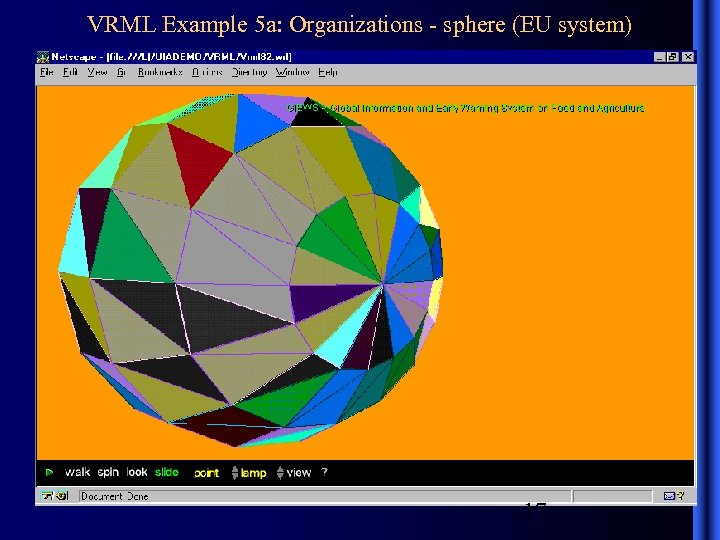Select slide navigation mode
This screenshot has height=540, width=720.
[x=167, y=472]
